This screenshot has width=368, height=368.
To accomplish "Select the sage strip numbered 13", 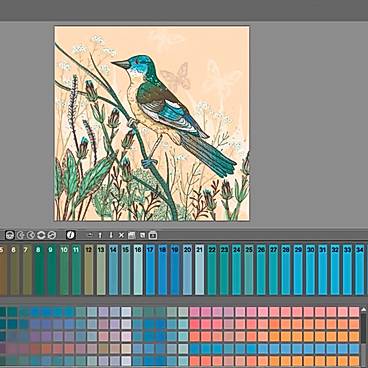I will coord(101,269).
